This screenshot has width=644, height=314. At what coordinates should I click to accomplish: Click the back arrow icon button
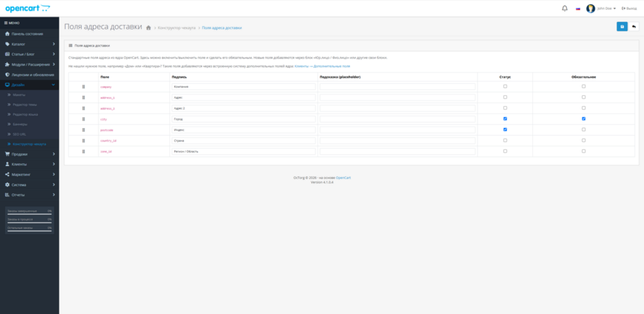634,26
